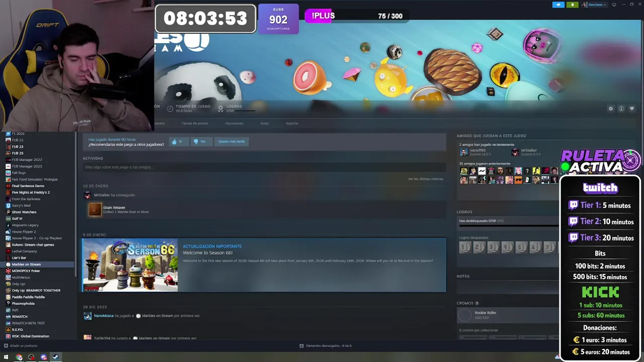
Task: Select Paddle Paddle Paddle in library
Action: tap(28, 297)
